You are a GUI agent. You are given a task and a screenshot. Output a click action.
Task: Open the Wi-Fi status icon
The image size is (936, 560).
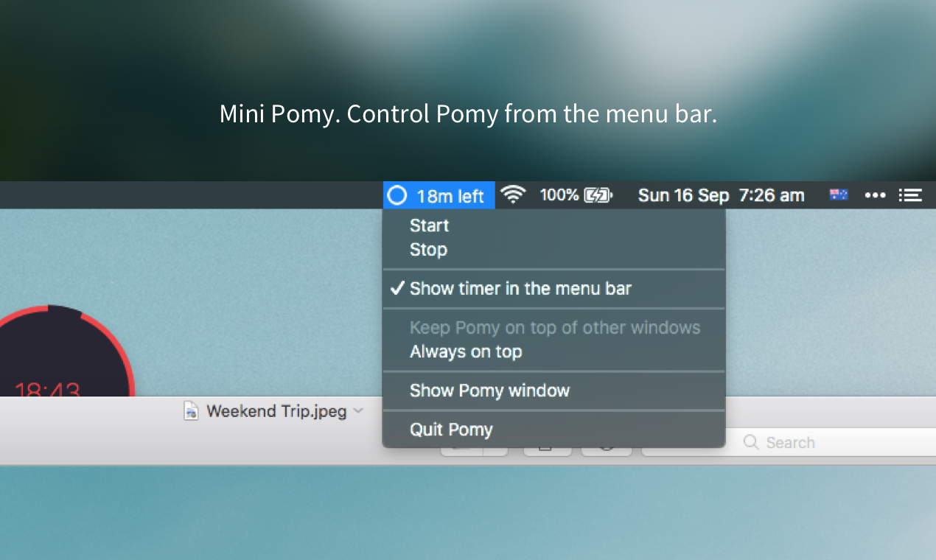[513, 195]
